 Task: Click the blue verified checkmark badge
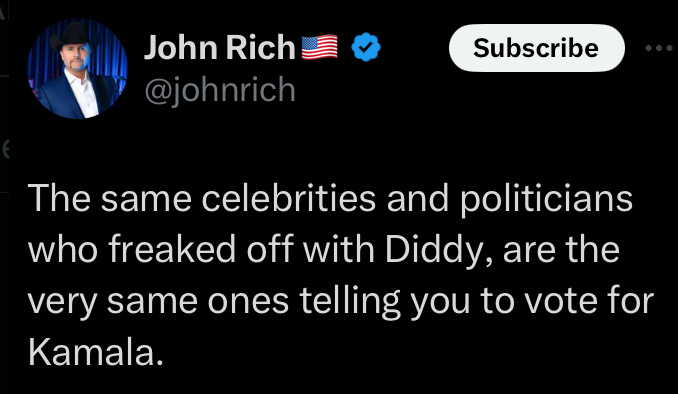coord(366,47)
